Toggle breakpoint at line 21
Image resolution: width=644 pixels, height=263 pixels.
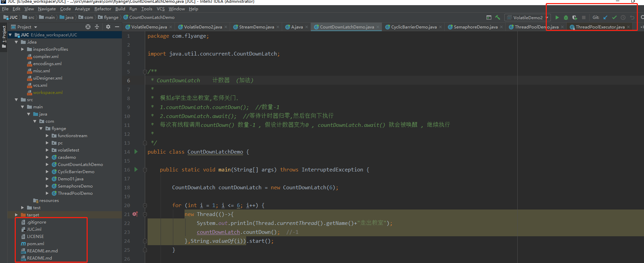pos(135,214)
